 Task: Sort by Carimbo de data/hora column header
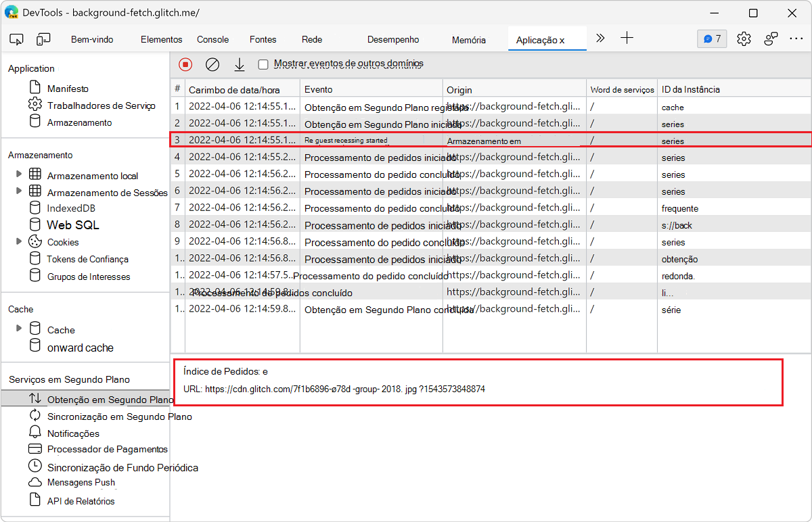(x=243, y=89)
